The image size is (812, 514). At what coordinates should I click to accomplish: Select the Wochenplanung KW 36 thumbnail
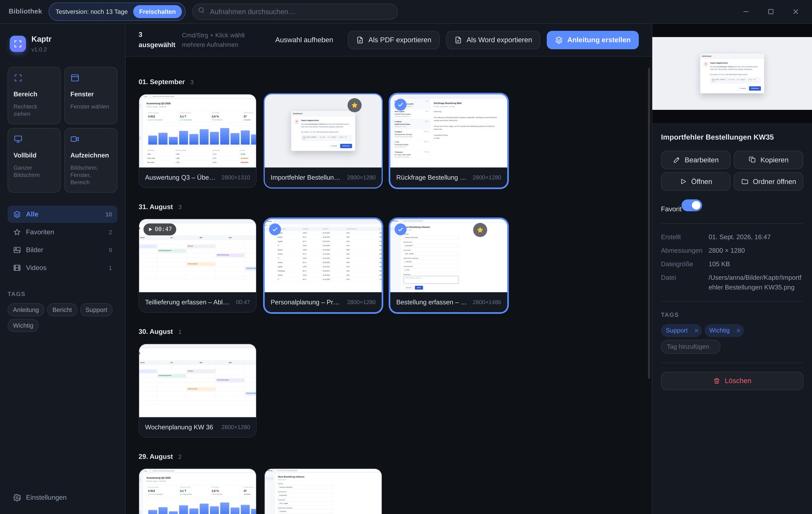coord(197,381)
